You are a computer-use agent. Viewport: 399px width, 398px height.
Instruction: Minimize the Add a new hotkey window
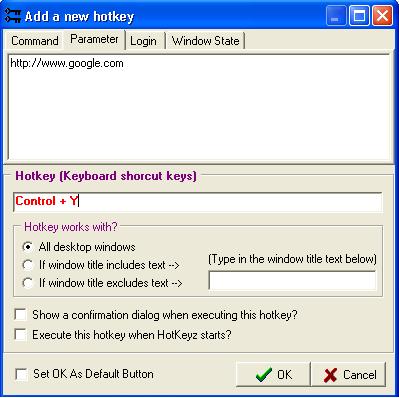coord(336,16)
